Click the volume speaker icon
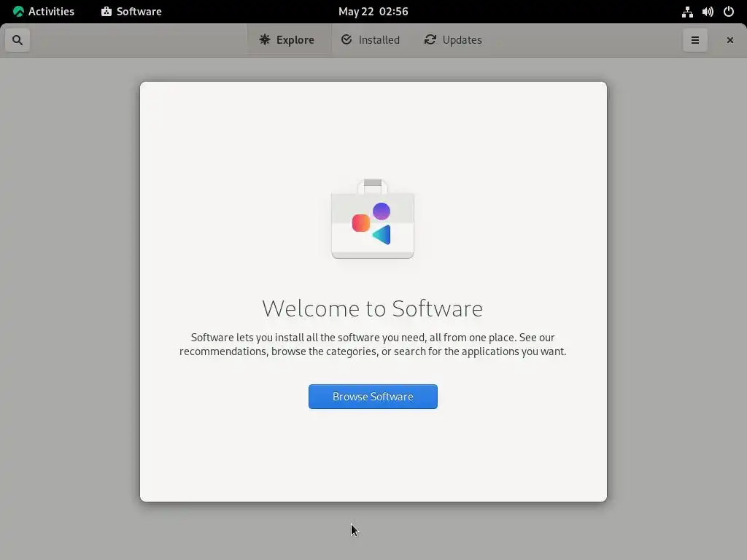This screenshot has height=560, width=747. point(708,12)
